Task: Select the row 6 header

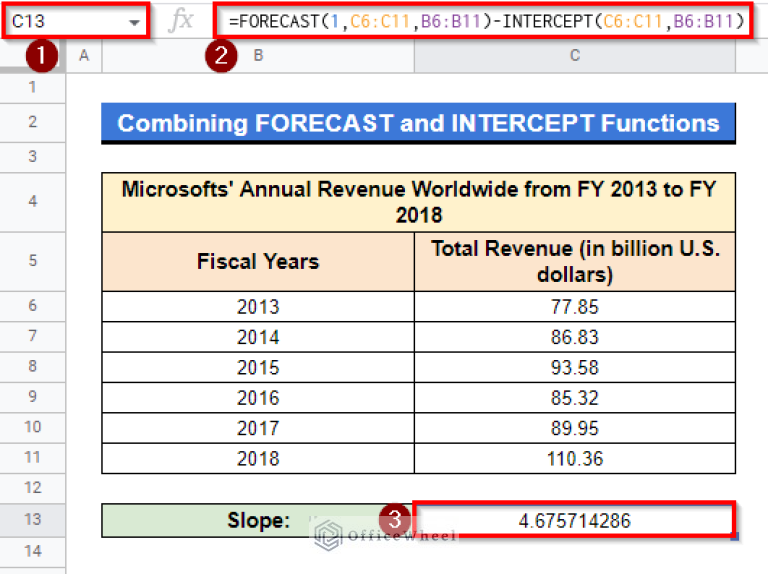Action: tap(33, 306)
